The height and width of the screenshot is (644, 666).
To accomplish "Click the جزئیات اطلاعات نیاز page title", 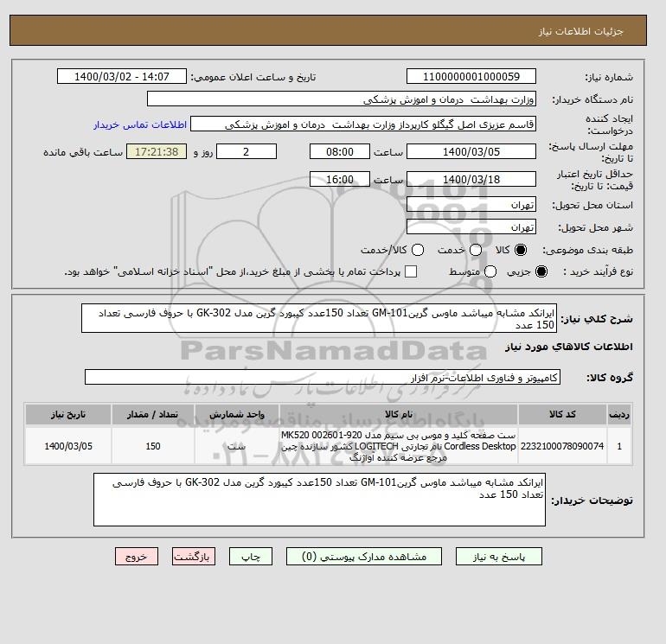I will click(580, 31).
